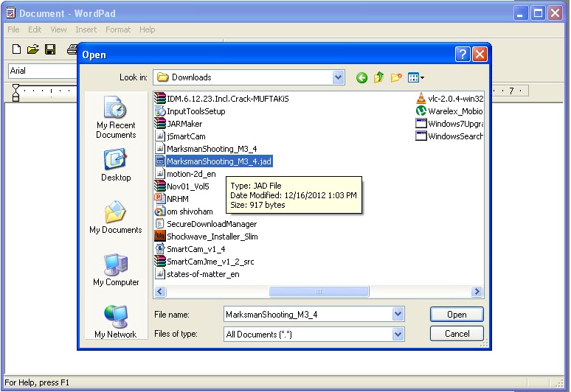This screenshot has height=392, width=571.
Task: Select IDM.6.12.23.Incl.Crack-MUFTAKiS archive
Action: (x=221, y=99)
